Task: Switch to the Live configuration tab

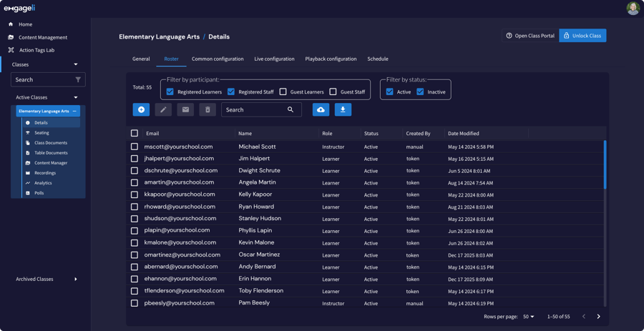Action: (x=274, y=59)
